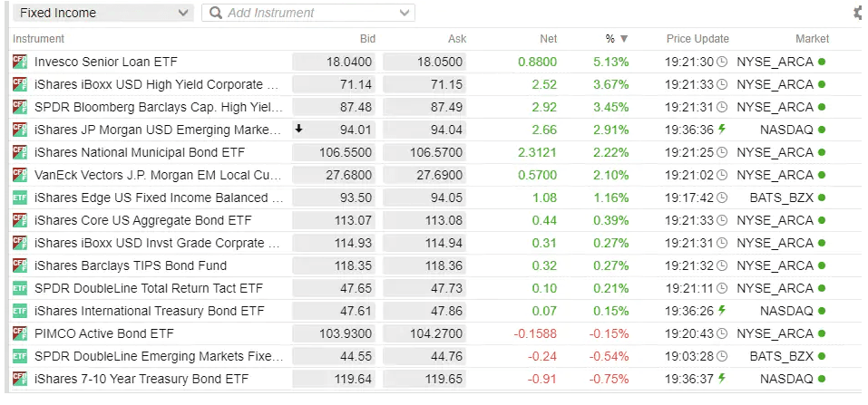This screenshot has width=868, height=405.
Task: Click ETF icon for SPDR DoubleLine Emerging Markets
Action: [20, 356]
